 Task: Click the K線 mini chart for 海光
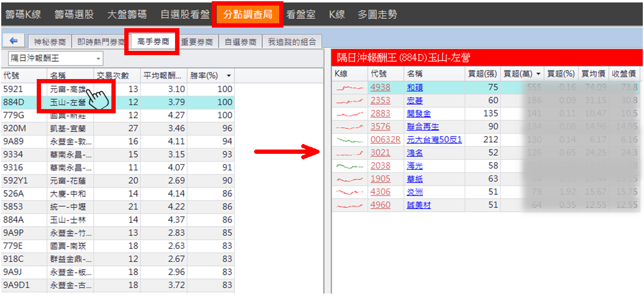click(x=350, y=165)
